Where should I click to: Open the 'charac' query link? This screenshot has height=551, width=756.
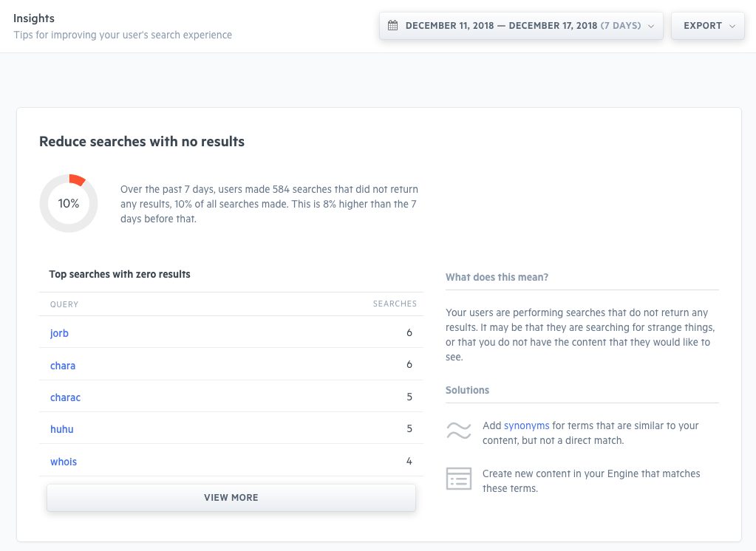(65, 397)
